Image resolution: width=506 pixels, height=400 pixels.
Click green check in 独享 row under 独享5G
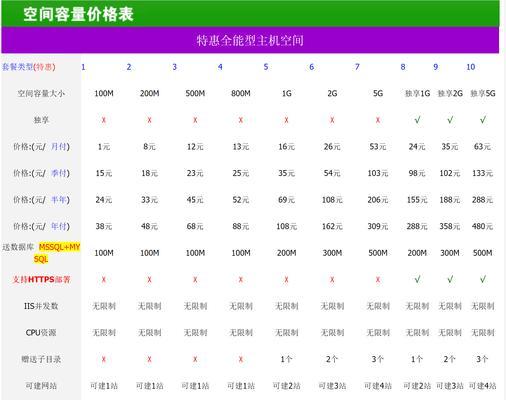(x=483, y=120)
